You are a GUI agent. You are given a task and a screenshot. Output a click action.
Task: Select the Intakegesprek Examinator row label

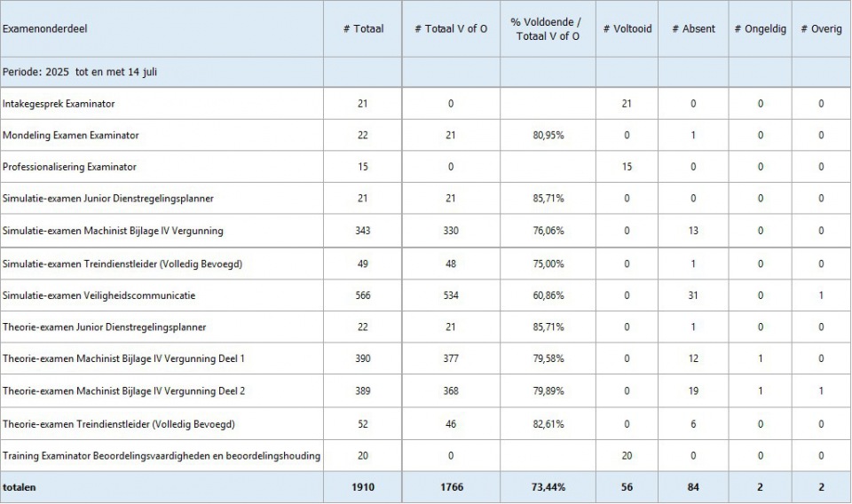click(x=59, y=103)
